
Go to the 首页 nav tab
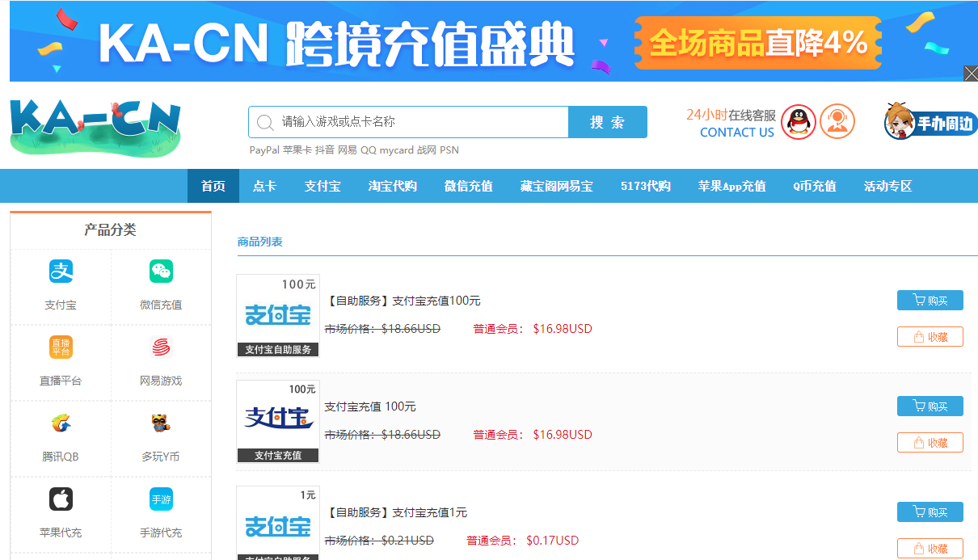213,186
